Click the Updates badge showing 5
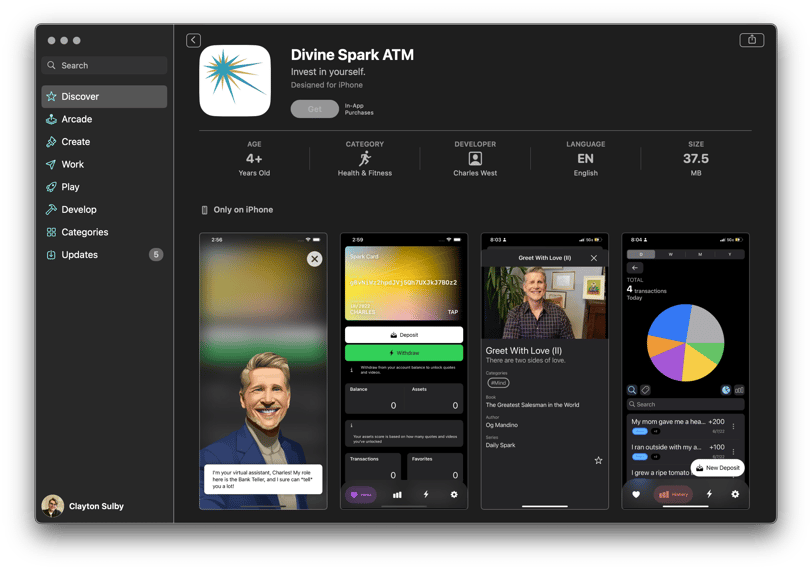The image size is (812, 570). point(156,255)
